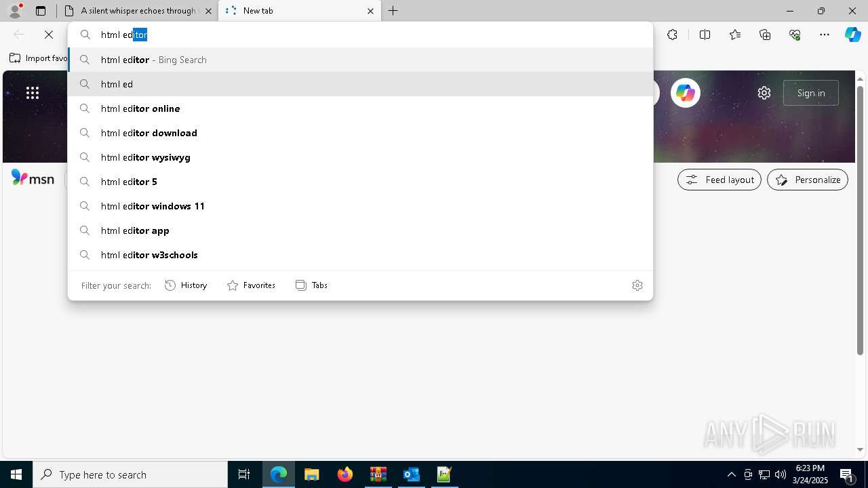Filter search by Favorites

tap(251, 285)
